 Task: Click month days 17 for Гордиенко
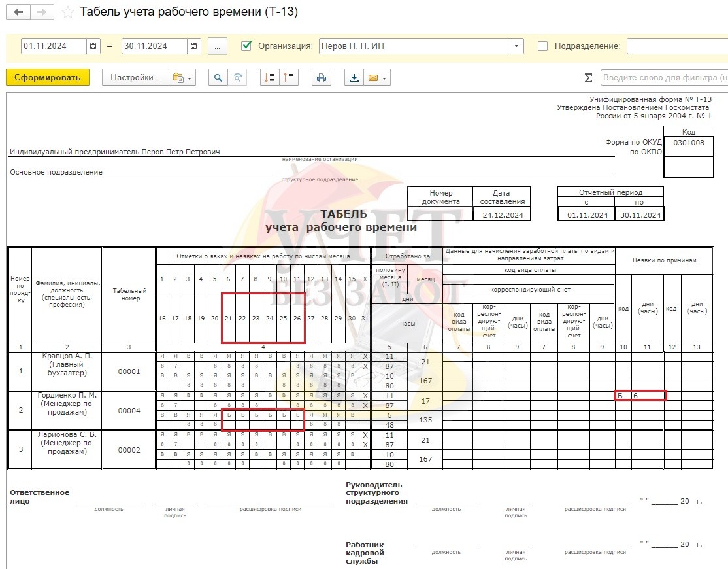point(425,401)
